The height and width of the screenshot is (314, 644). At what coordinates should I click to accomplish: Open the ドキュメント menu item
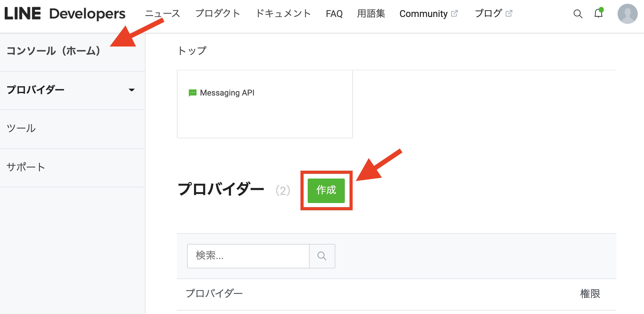coord(283,14)
